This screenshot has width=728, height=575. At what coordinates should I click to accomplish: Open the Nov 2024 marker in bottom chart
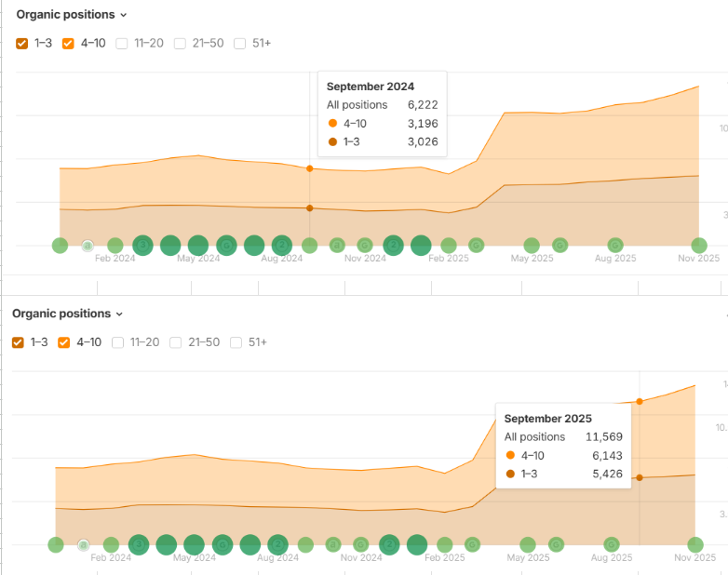(361, 544)
